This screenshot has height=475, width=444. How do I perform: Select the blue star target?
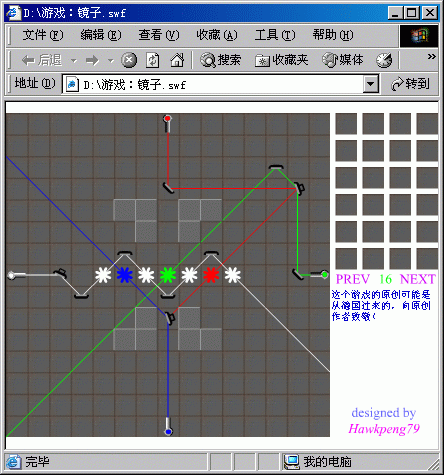tap(125, 275)
